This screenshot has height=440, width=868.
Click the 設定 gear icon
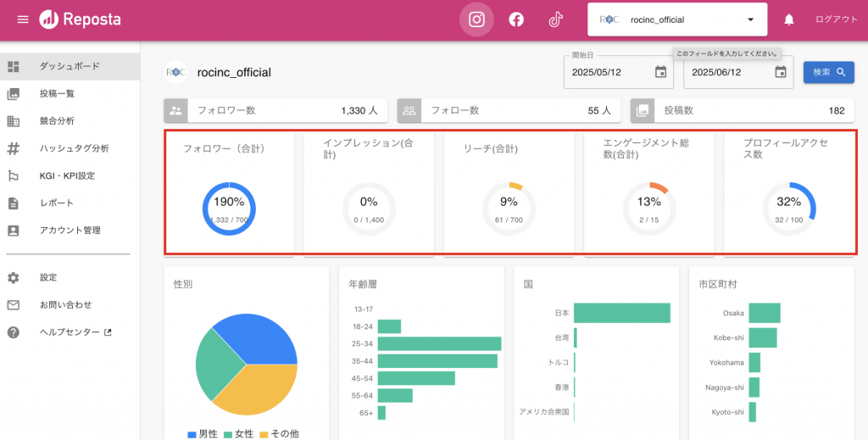tap(14, 278)
